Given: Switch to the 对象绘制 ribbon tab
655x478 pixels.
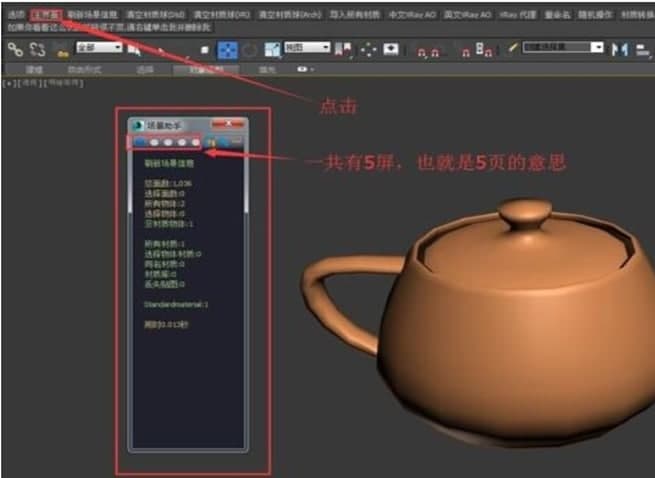Looking at the screenshot, I should (206, 69).
